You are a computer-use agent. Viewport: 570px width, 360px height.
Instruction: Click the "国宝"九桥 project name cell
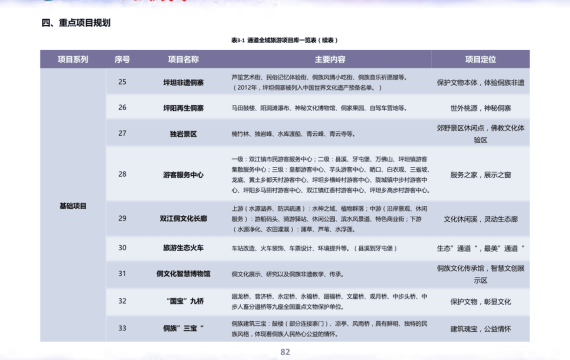point(185,301)
